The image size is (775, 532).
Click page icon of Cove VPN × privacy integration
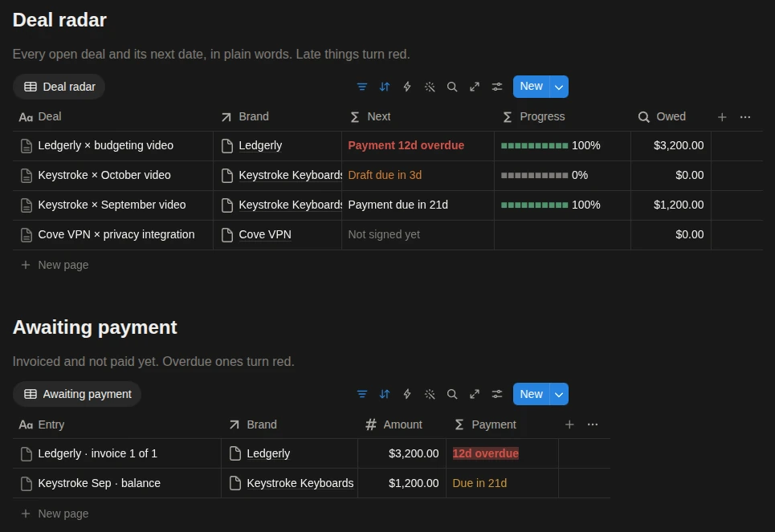(27, 234)
